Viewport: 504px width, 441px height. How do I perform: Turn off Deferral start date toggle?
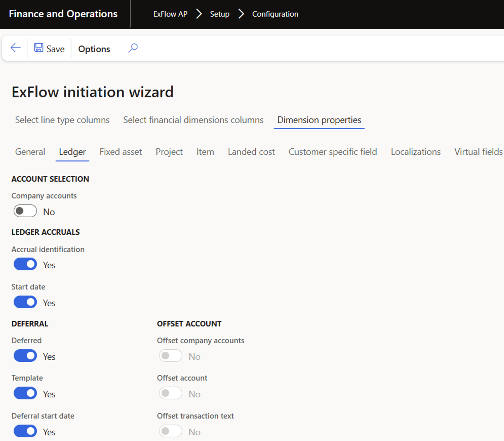(x=25, y=431)
